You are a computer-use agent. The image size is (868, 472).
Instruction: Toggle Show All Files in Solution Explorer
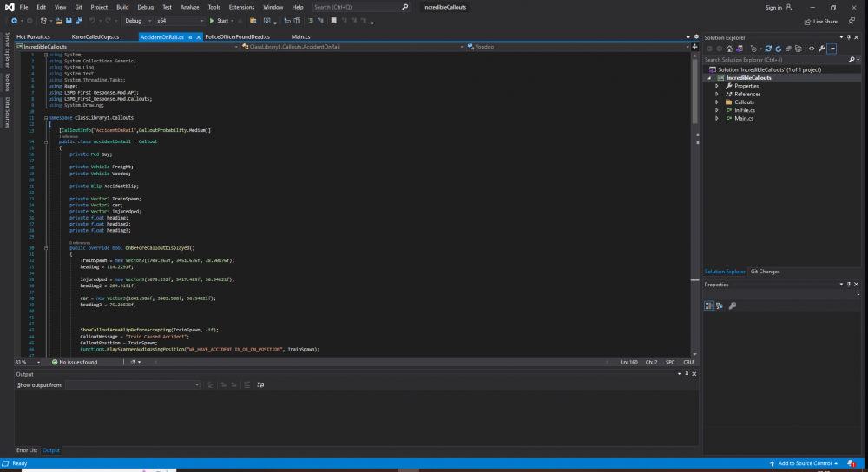(x=799, y=49)
